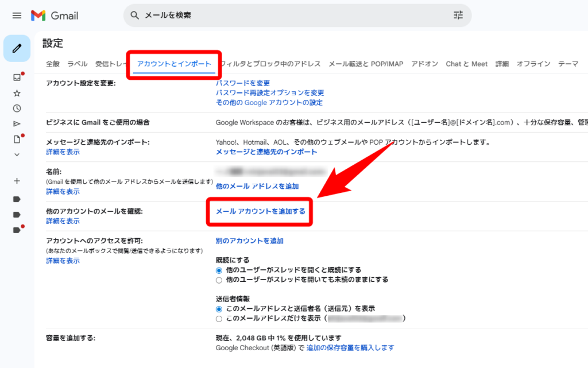Expand 詳細を表示 under メッセージと連絡先のインポート
Image resolution: width=588 pixels, height=368 pixels.
(63, 152)
